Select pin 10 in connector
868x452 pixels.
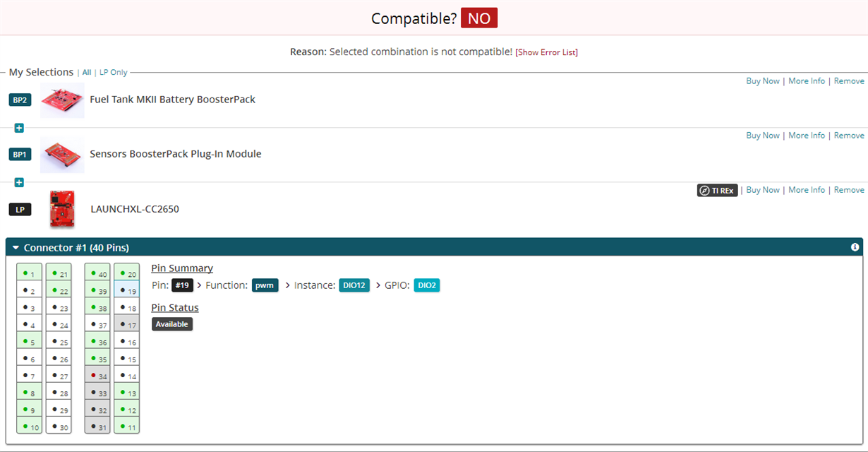30,427
